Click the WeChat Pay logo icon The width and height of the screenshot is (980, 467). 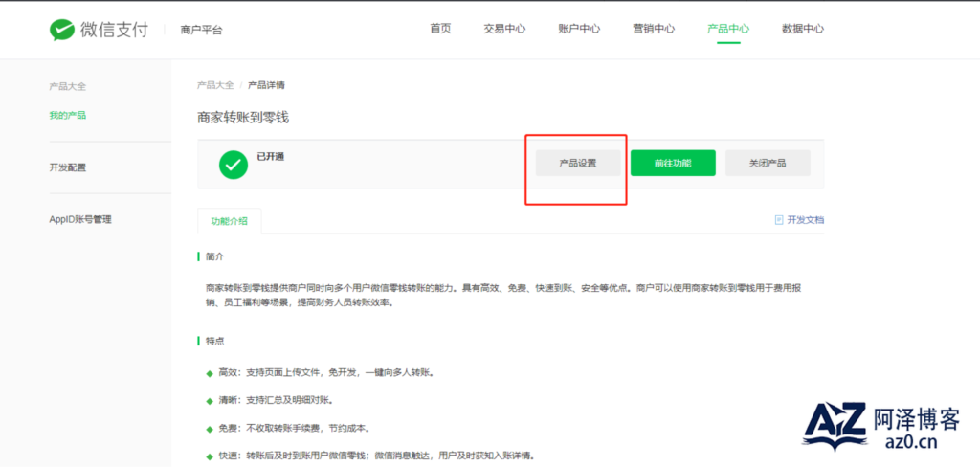pos(62,30)
